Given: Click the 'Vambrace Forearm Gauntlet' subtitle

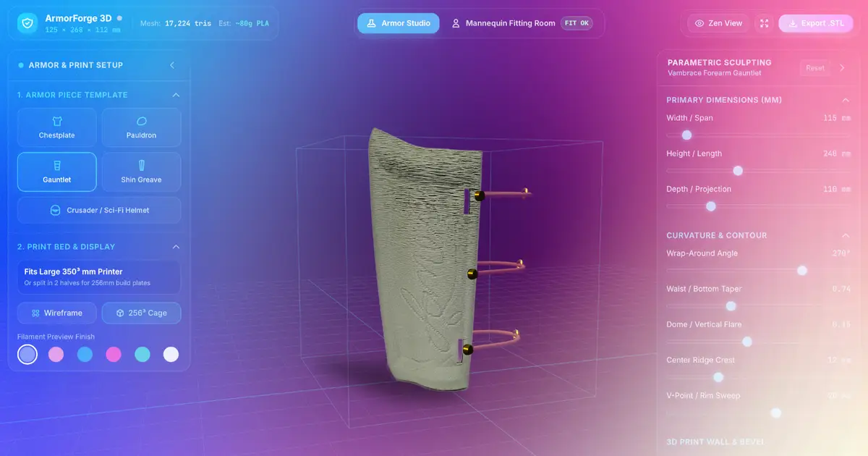Looking at the screenshot, I should (715, 73).
